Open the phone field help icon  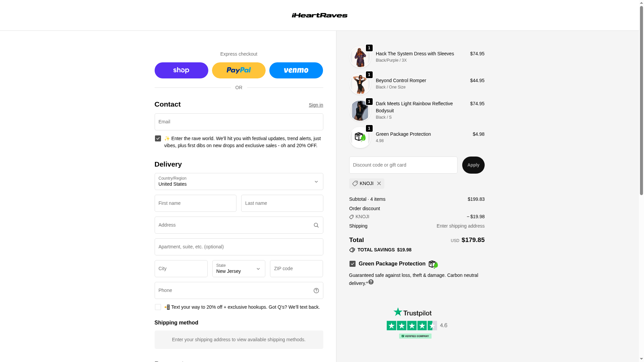316,291
